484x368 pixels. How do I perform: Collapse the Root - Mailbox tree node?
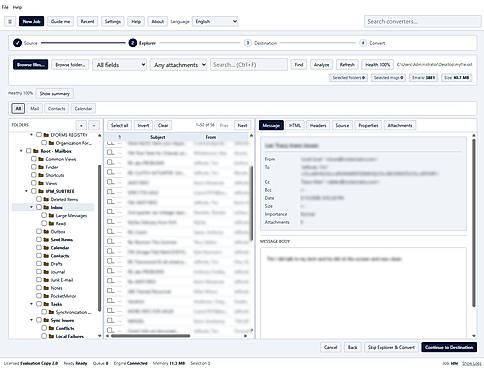coord(21,151)
